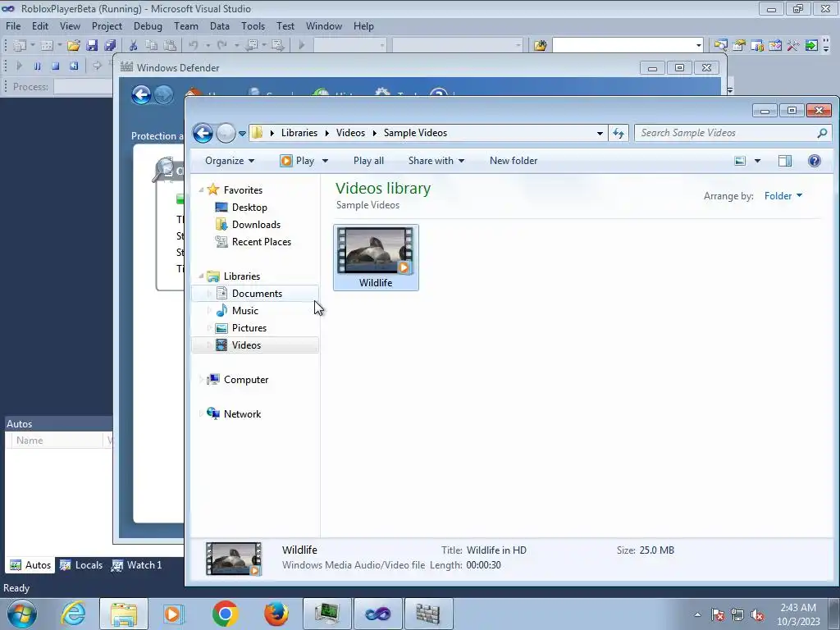Toggle the Explorer preview pane icon

785,161
